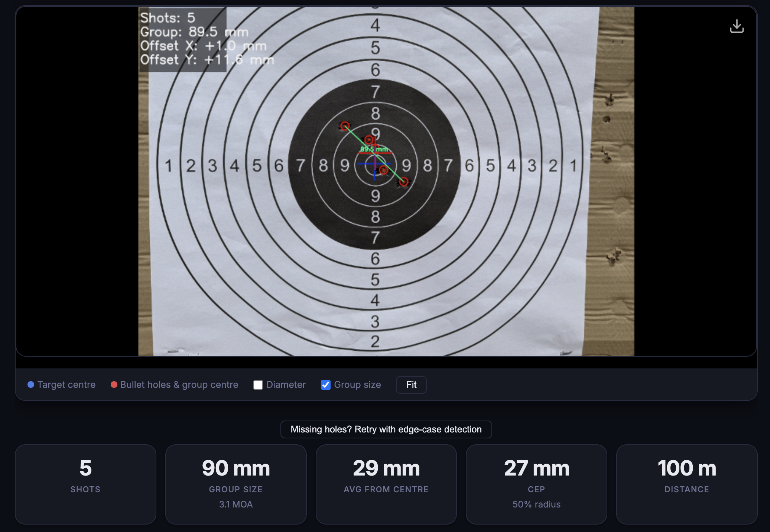The height and width of the screenshot is (532, 770).
Task: Click the red dot in the Bullet holes legend
Action: pyautogui.click(x=114, y=385)
